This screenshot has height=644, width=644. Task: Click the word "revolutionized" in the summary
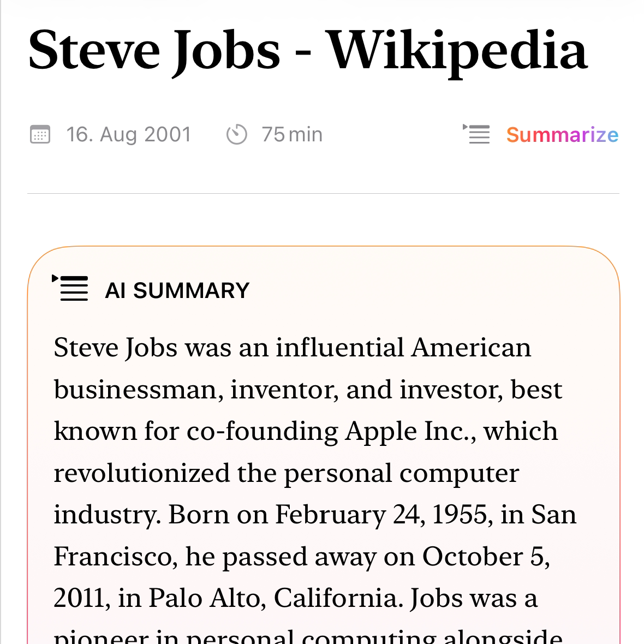click(141, 473)
